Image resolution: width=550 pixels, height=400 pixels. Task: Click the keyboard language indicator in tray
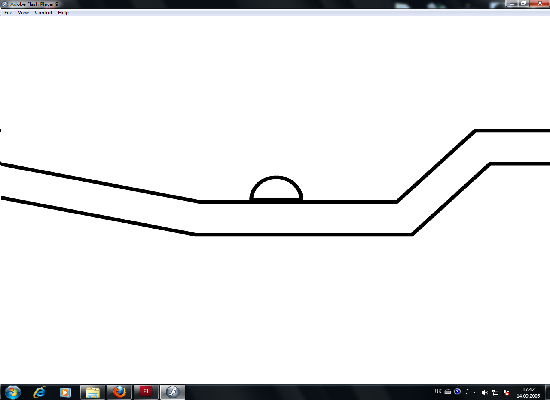(438, 391)
